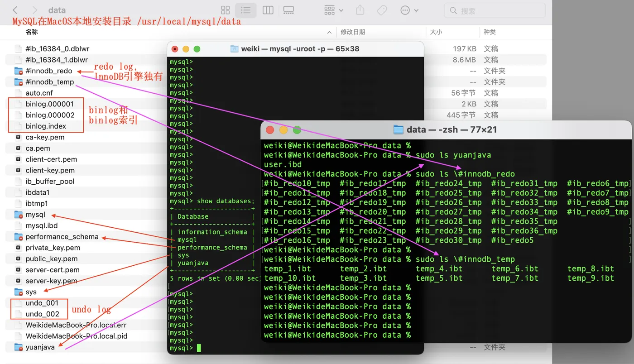Select the sys folder icon

pos(19,292)
